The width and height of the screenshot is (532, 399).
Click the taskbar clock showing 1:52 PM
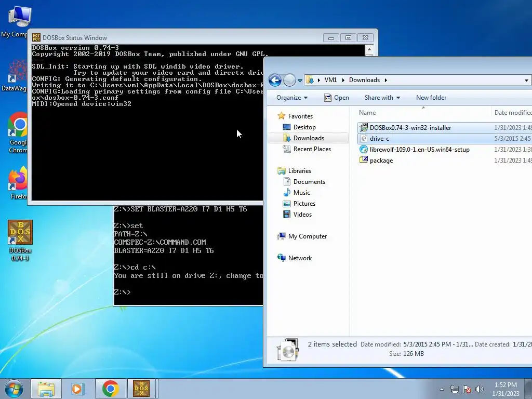(506, 385)
